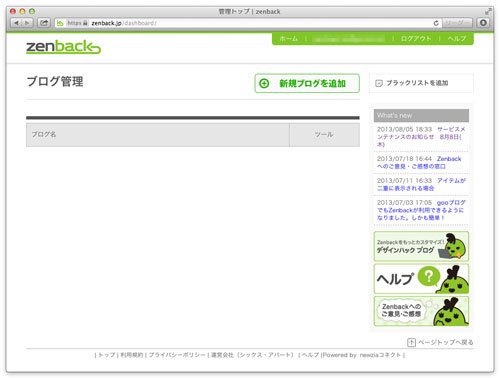The width and height of the screenshot is (500, 378).
Task: Open the ヘルプ footer link
Action: (311, 355)
